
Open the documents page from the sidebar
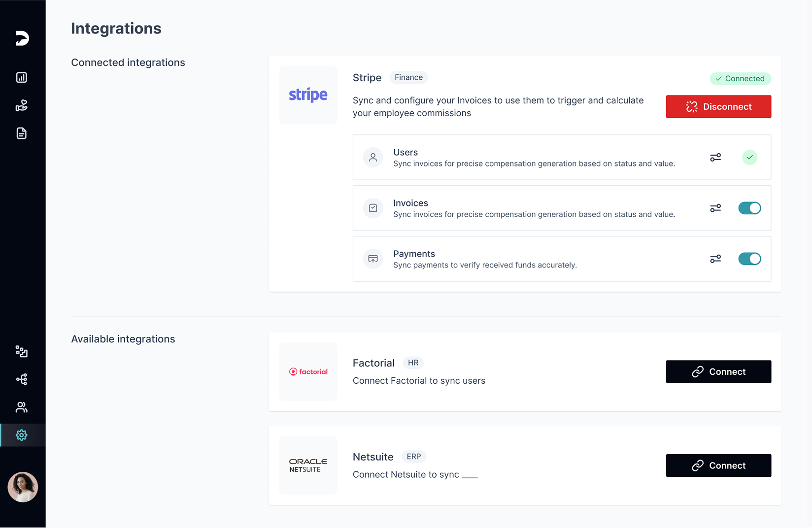pos(22,133)
